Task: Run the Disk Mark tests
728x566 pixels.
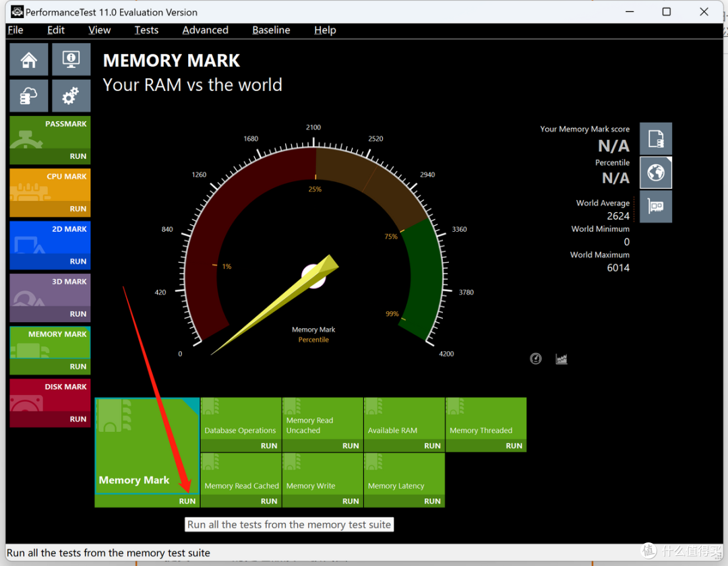Action: [78, 419]
